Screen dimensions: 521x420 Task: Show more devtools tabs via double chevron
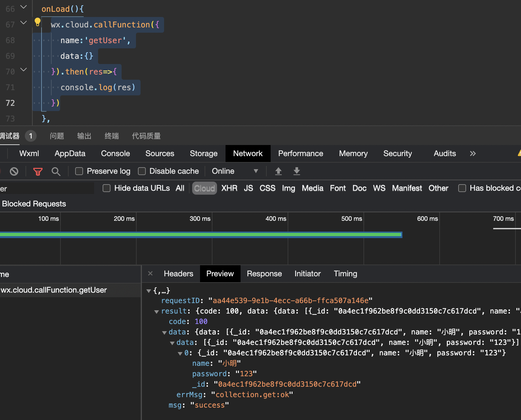click(x=473, y=153)
